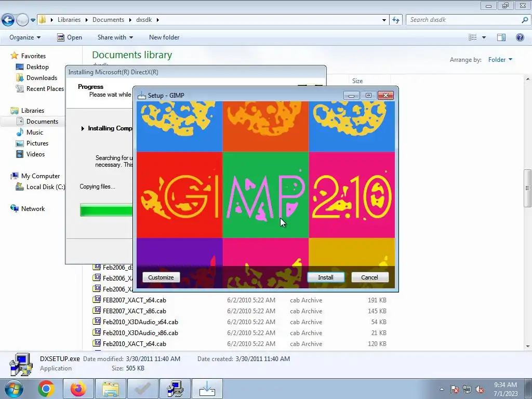The image size is (532, 399).
Task: Click muted volume tray icon
Action: point(480,389)
